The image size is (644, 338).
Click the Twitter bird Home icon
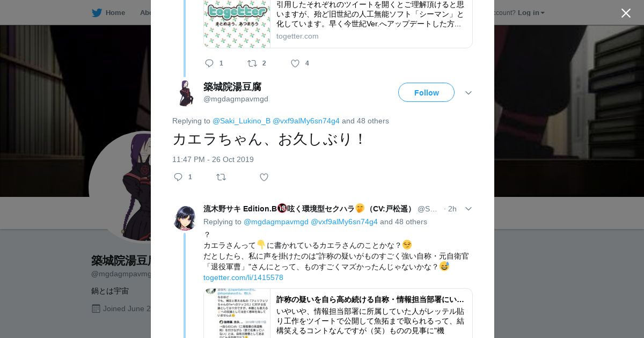[97, 13]
